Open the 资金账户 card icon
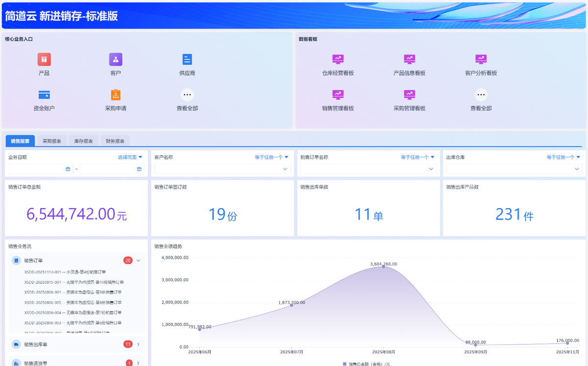Image resolution: width=588 pixels, height=366 pixels. [44, 95]
